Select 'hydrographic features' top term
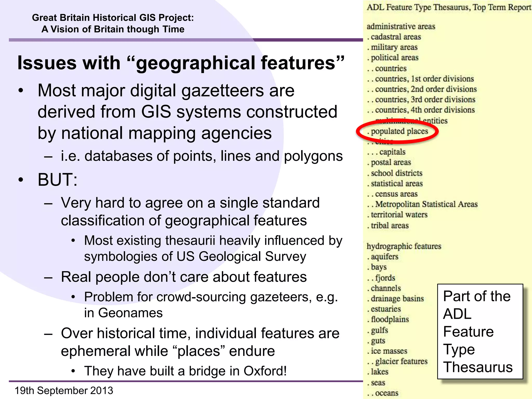 tap(404, 246)
